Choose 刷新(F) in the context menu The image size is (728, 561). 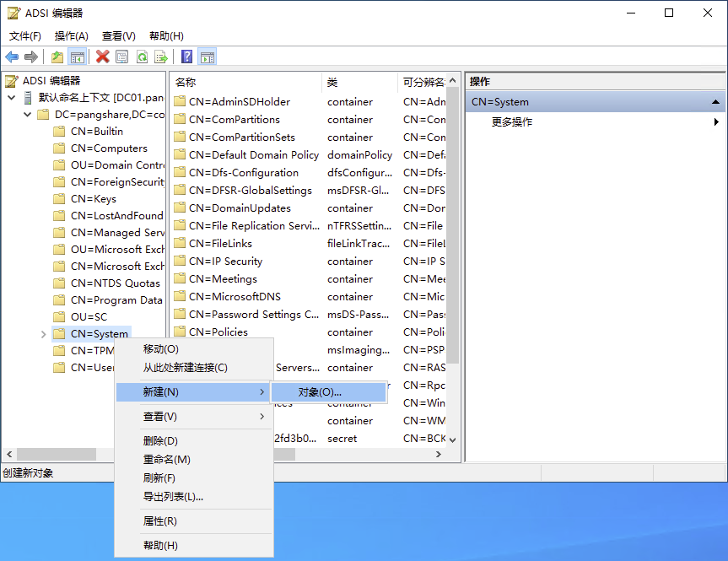194,477
